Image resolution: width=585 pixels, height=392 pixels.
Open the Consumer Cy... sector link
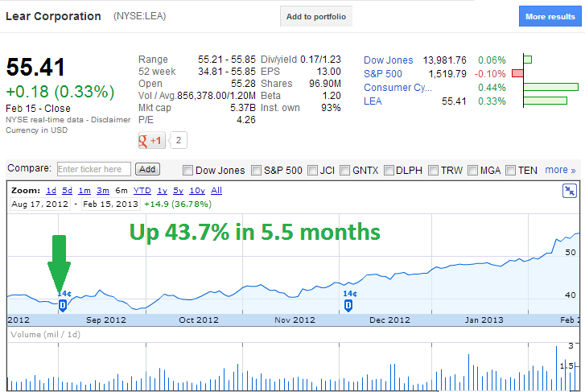pos(398,88)
